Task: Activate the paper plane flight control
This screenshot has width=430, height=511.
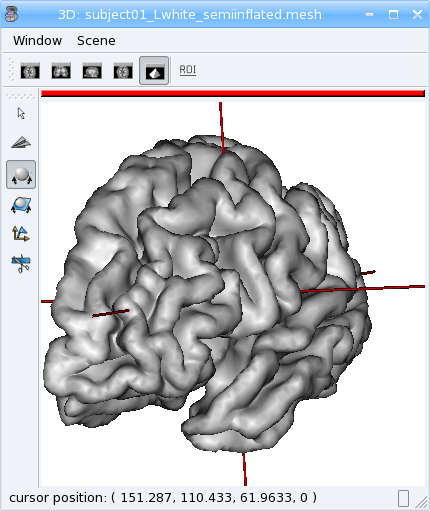Action: pos(21,143)
